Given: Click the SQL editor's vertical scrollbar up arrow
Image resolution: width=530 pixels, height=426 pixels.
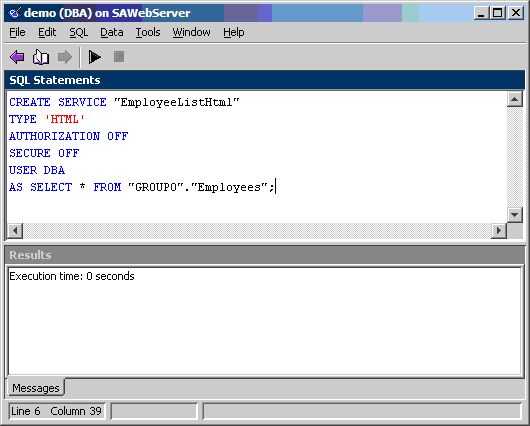Looking at the screenshot, I should [x=514, y=99].
